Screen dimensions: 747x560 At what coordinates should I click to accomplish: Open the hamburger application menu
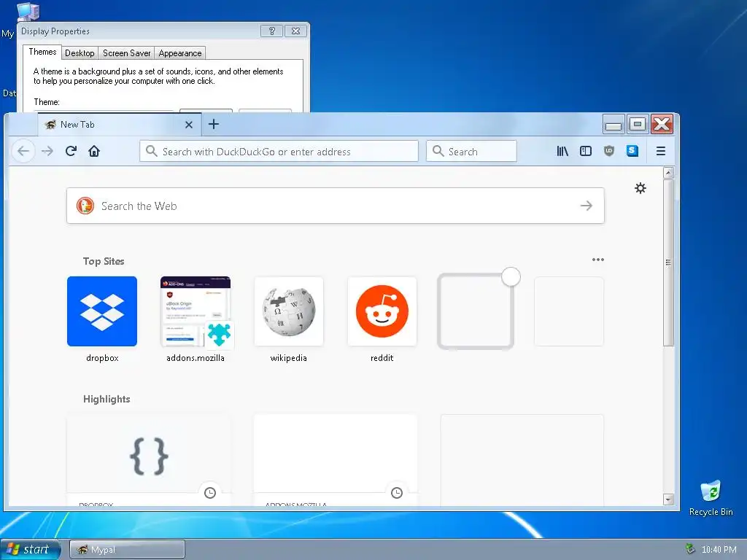660,152
